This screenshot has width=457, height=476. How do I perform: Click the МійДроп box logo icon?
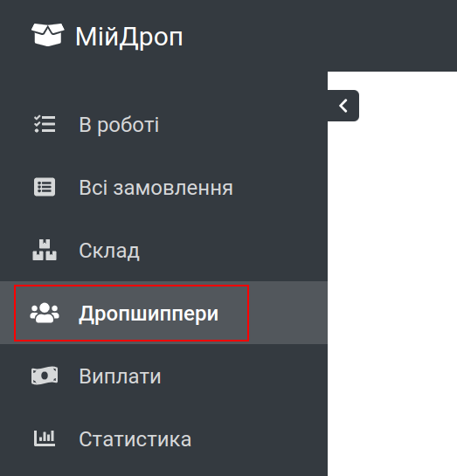point(48,35)
